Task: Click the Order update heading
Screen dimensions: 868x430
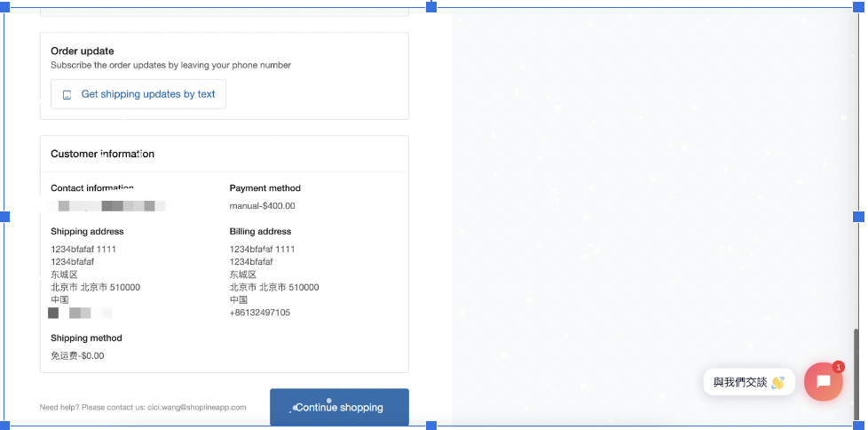Action: [x=83, y=52]
